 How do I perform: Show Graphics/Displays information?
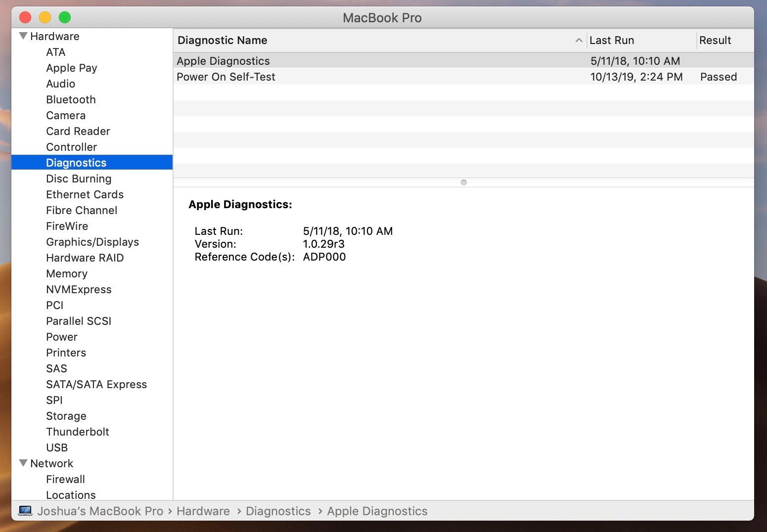pyautogui.click(x=92, y=242)
